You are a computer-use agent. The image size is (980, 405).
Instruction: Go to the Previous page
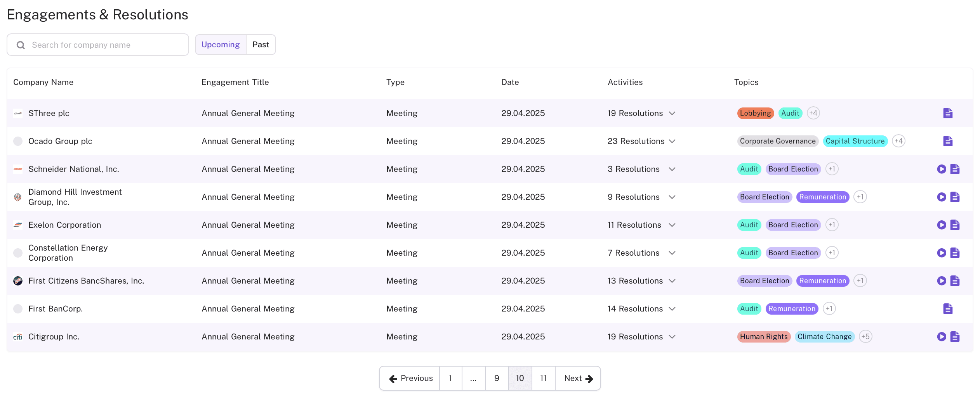[x=410, y=378]
